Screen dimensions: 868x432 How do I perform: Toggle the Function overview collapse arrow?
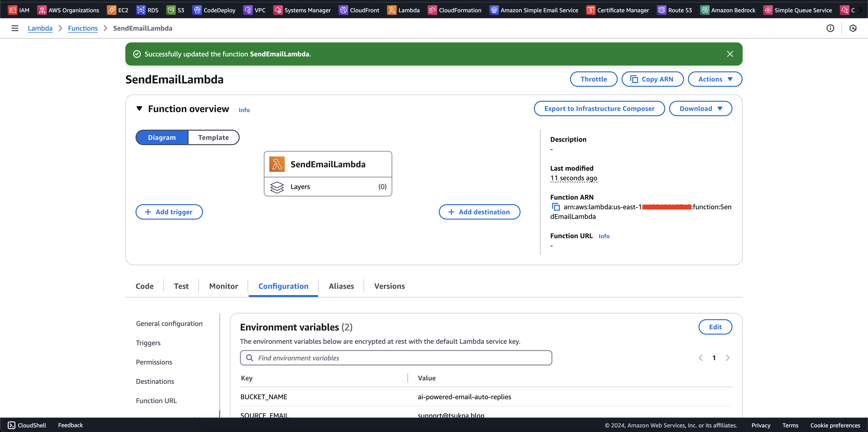(x=140, y=108)
